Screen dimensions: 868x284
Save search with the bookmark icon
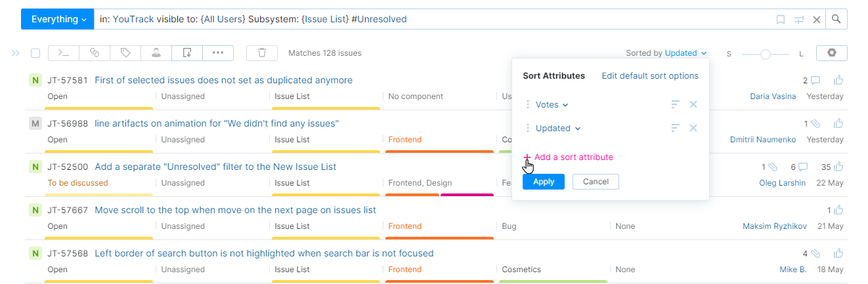[781, 20]
